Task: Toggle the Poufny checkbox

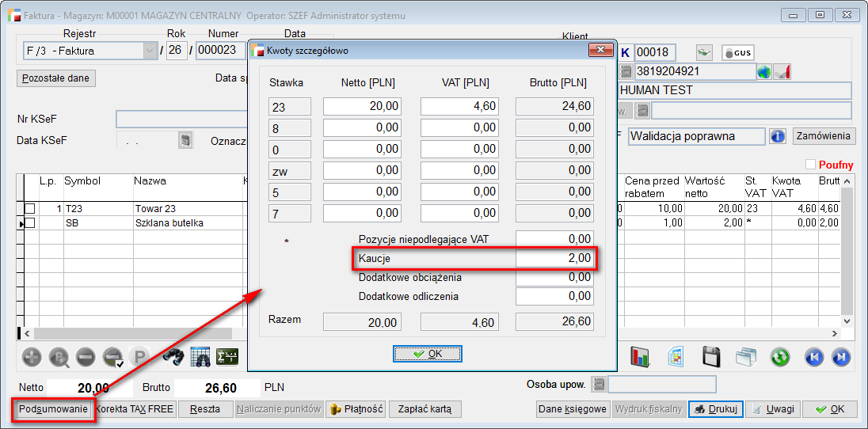Action: (810, 165)
